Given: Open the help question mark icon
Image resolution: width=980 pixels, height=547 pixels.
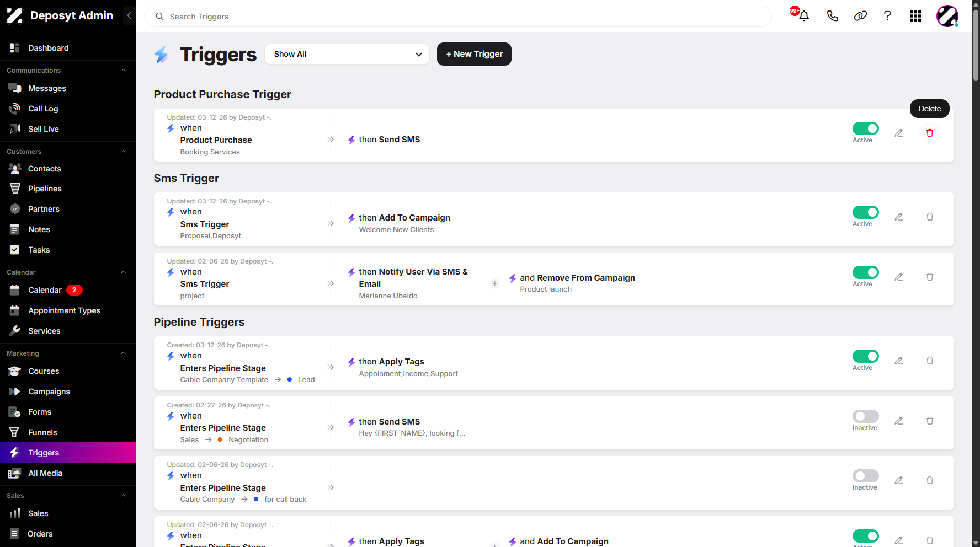Looking at the screenshot, I should pos(887,16).
